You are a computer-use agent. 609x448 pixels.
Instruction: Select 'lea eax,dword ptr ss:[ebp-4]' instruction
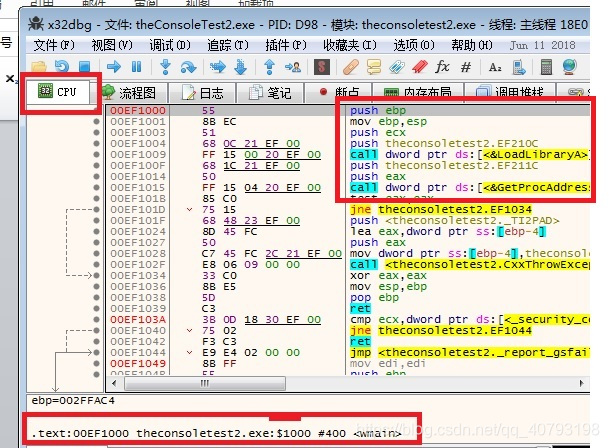pos(447,232)
